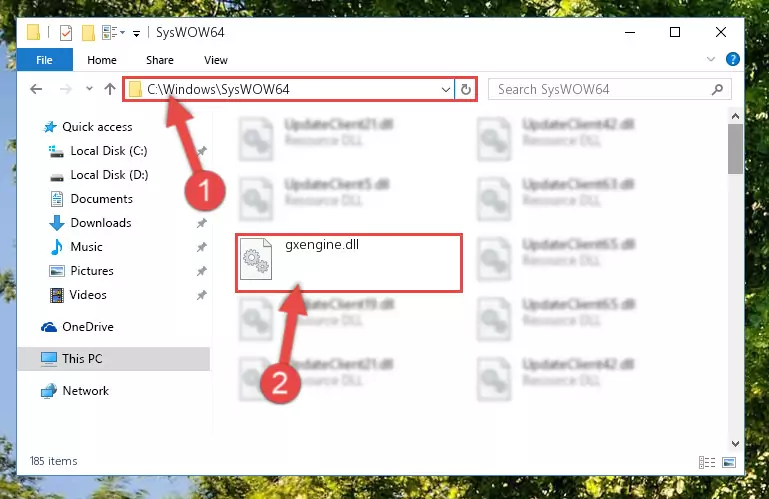The image size is (769, 499).
Task: Click the Videos filmstrip icon
Action: [x=57, y=295]
